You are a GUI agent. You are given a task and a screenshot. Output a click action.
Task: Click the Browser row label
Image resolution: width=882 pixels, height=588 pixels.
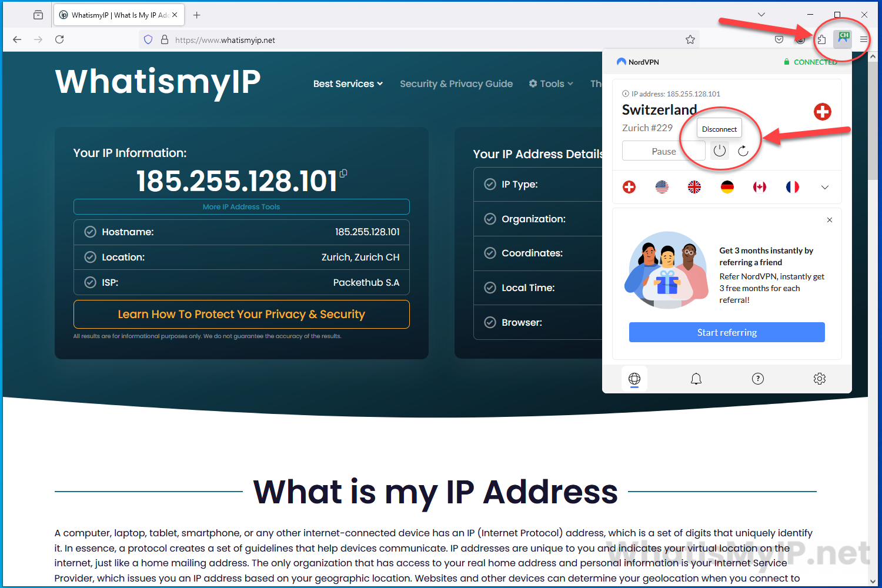(522, 322)
